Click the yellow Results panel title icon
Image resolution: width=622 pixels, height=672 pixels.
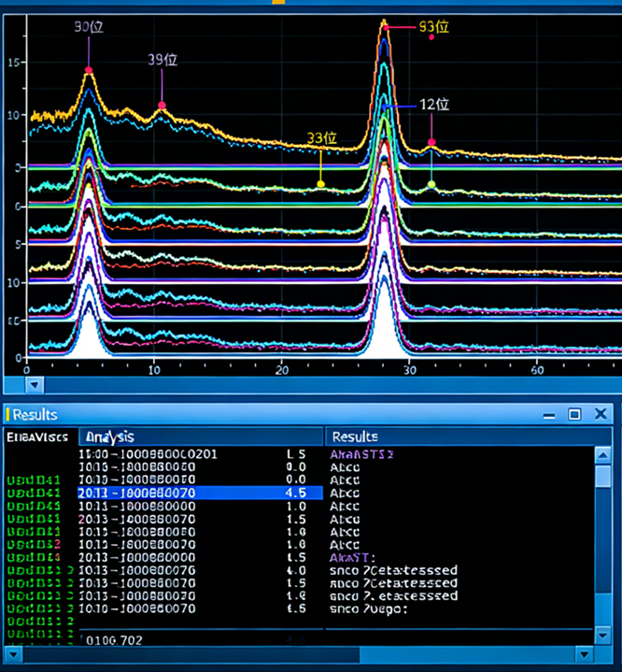click(x=8, y=414)
